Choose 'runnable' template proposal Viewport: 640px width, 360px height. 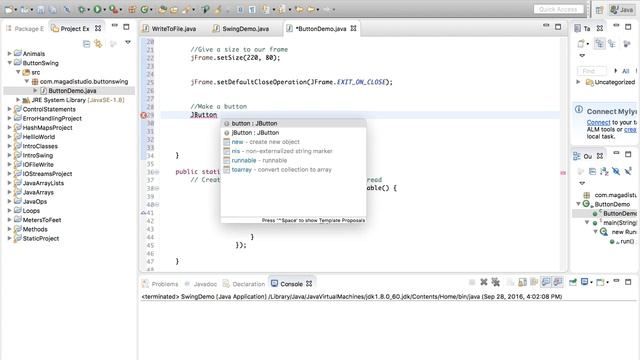click(293, 160)
